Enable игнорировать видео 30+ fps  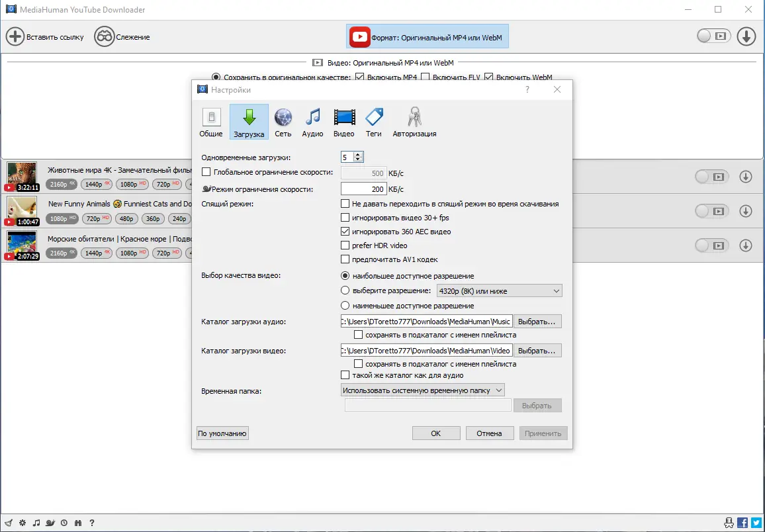[x=345, y=218]
